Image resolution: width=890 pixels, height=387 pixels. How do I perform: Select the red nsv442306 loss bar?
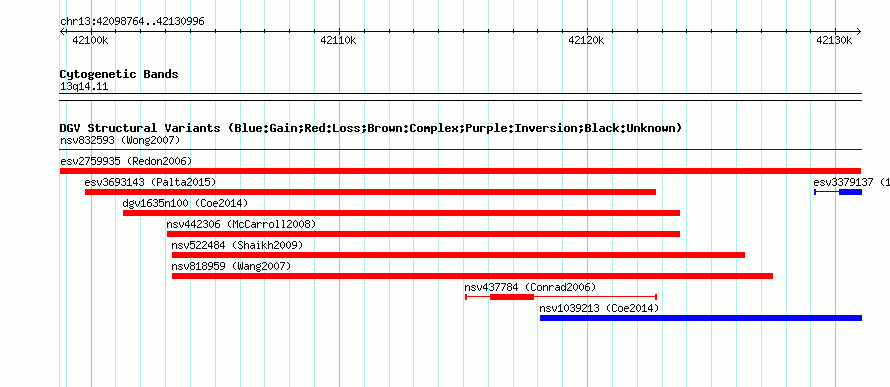click(x=423, y=234)
